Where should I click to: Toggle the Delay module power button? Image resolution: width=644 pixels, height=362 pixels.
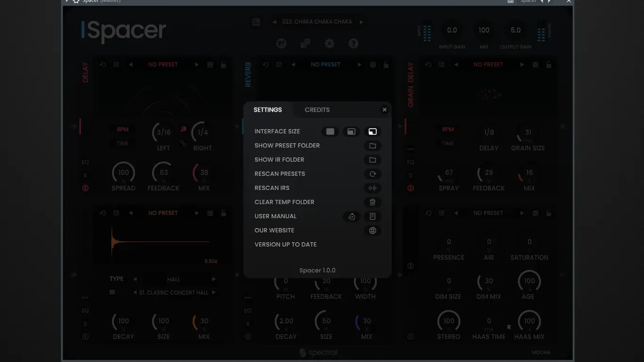[x=85, y=188]
